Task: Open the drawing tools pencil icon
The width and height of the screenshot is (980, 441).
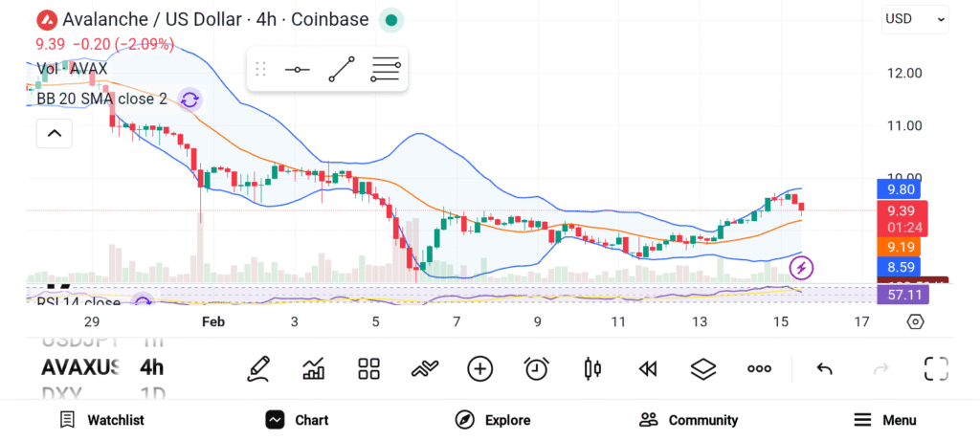Action: [257, 368]
